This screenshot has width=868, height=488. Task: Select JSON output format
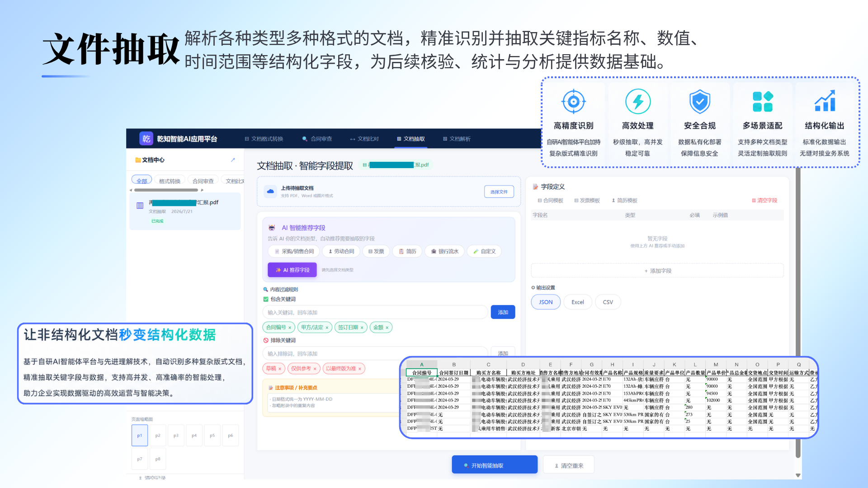[x=546, y=302]
